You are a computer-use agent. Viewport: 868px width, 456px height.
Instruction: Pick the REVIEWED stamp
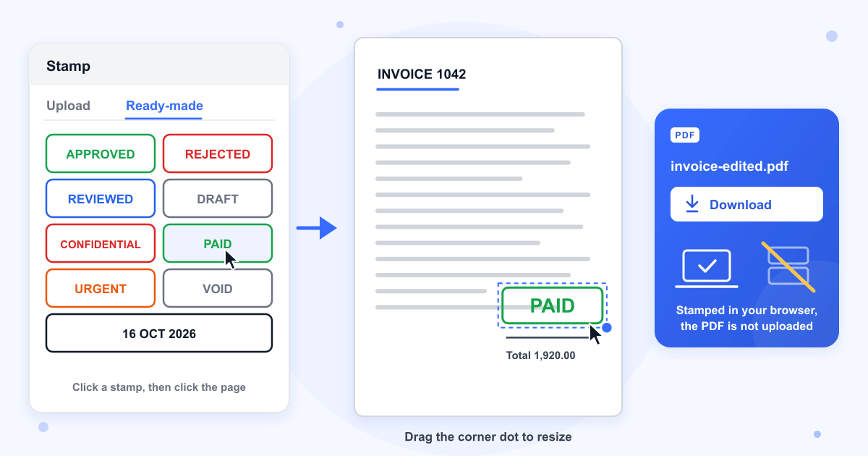pos(101,199)
